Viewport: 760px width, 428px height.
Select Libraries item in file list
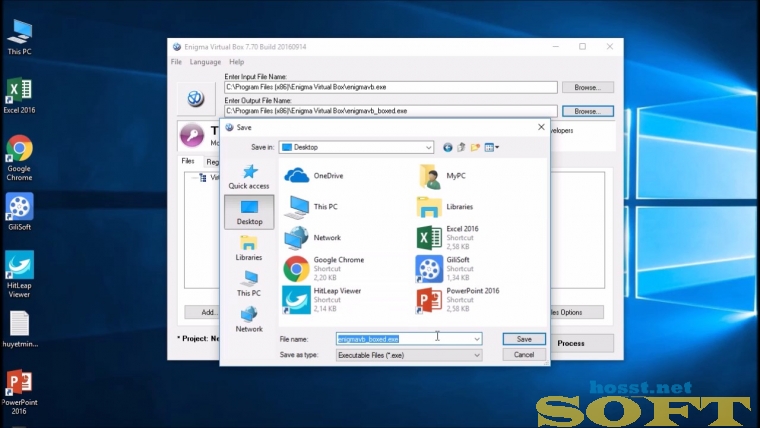tap(445, 207)
